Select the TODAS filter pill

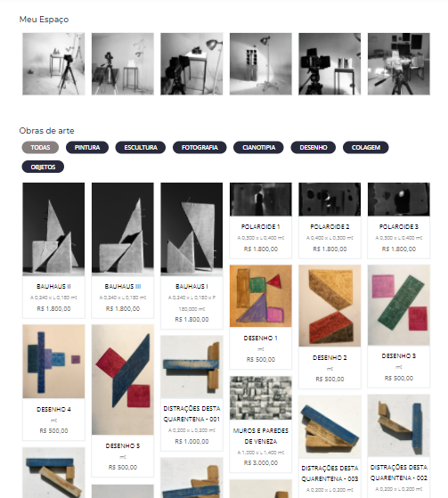tap(40, 147)
